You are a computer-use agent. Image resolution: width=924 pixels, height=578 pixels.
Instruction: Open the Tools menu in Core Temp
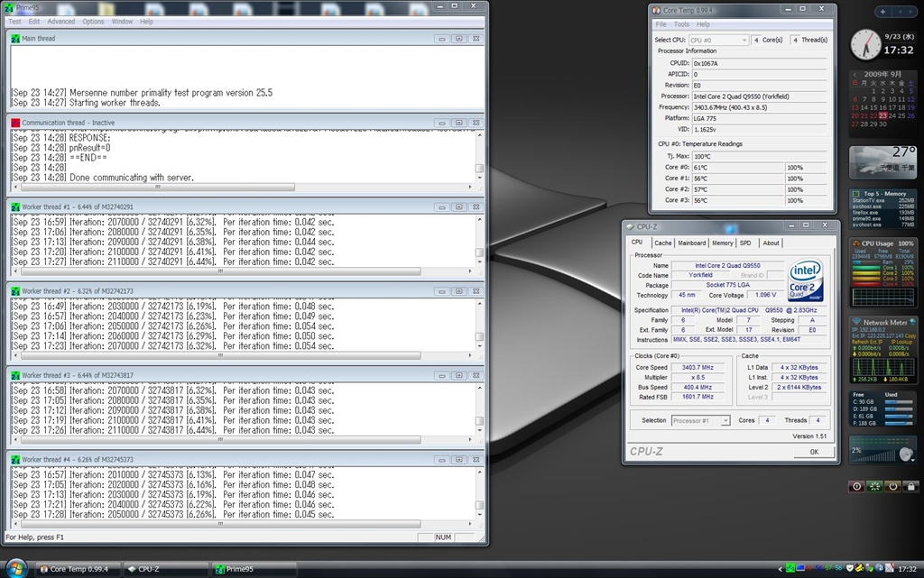coord(681,24)
